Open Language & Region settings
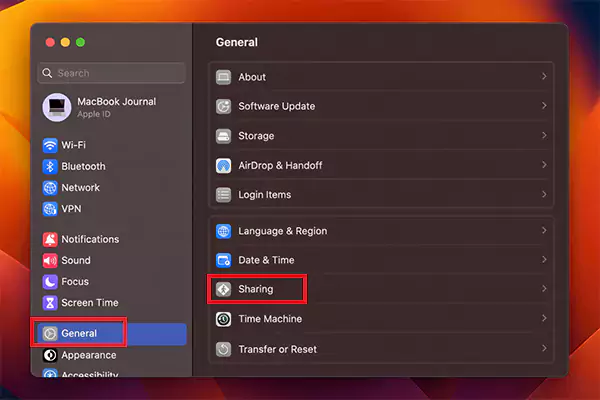600x400 pixels. [380, 231]
